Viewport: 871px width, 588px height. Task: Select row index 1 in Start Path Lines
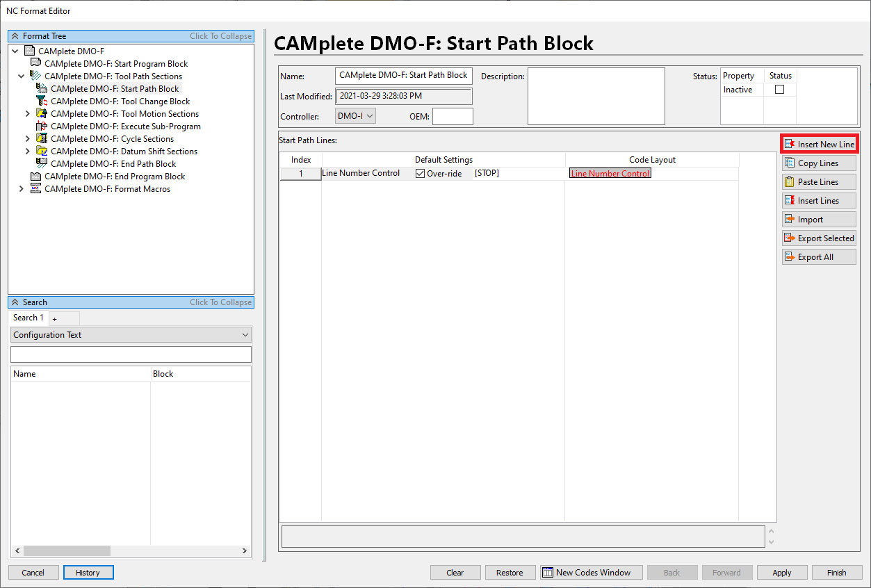point(301,174)
